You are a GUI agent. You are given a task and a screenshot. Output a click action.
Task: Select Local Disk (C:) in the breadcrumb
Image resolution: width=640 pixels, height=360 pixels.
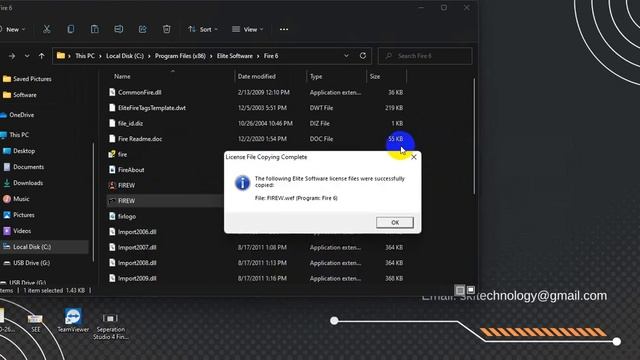[125, 56]
